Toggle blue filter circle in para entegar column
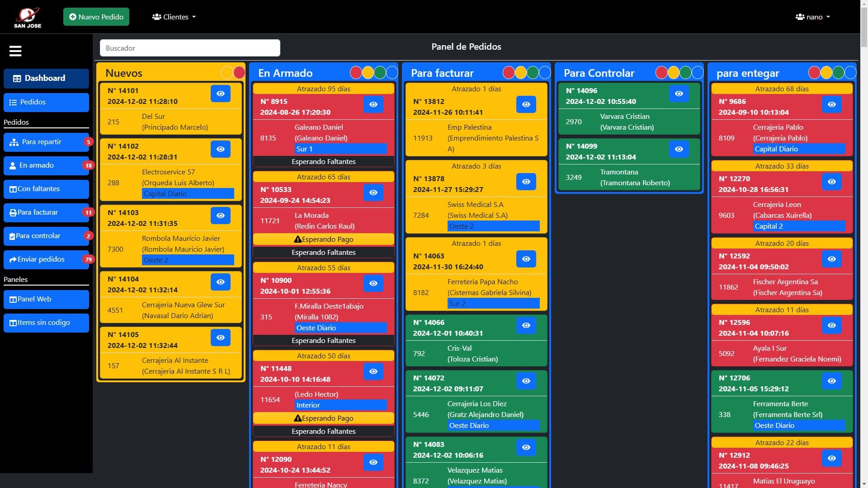 pos(851,72)
